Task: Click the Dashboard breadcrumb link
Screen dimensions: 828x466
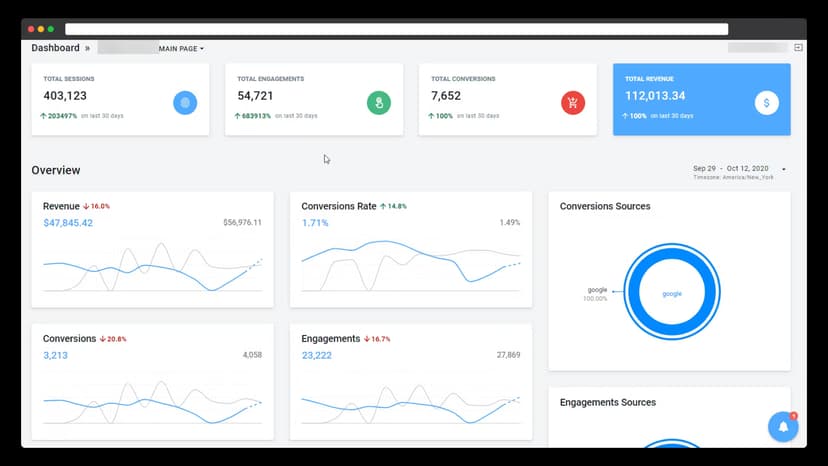Action: coord(55,48)
